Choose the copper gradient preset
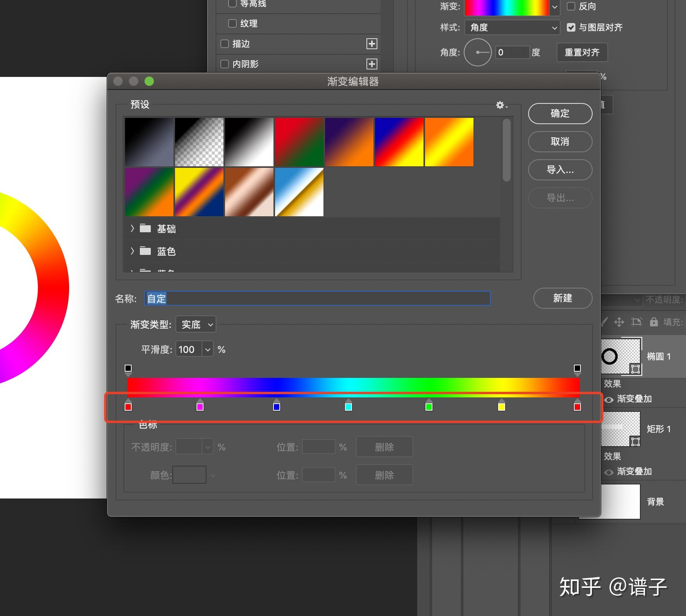The height and width of the screenshot is (616, 686). pyautogui.click(x=249, y=192)
